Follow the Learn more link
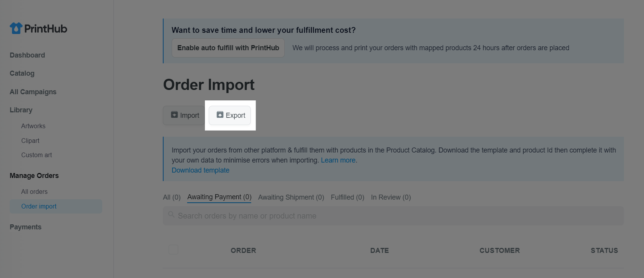644x278 pixels. point(338,160)
